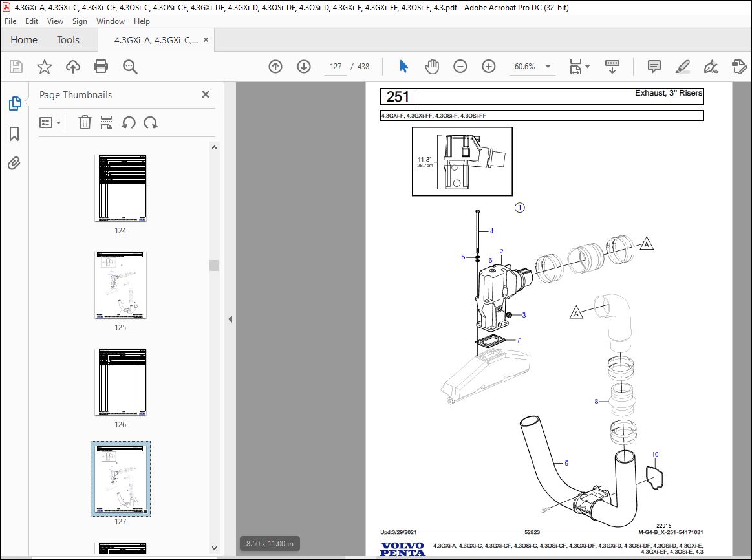
Task: Select page 126 thumbnail
Action: [x=121, y=382]
